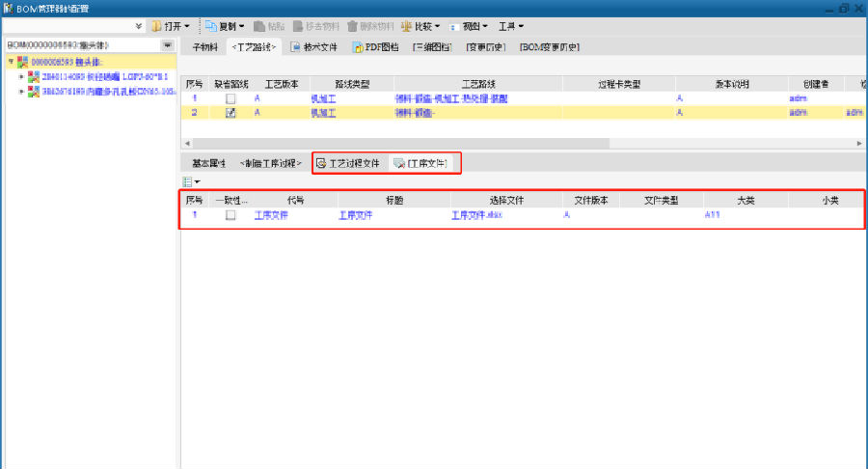Switch to the 工艺过程文件 tab

[x=348, y=163]
